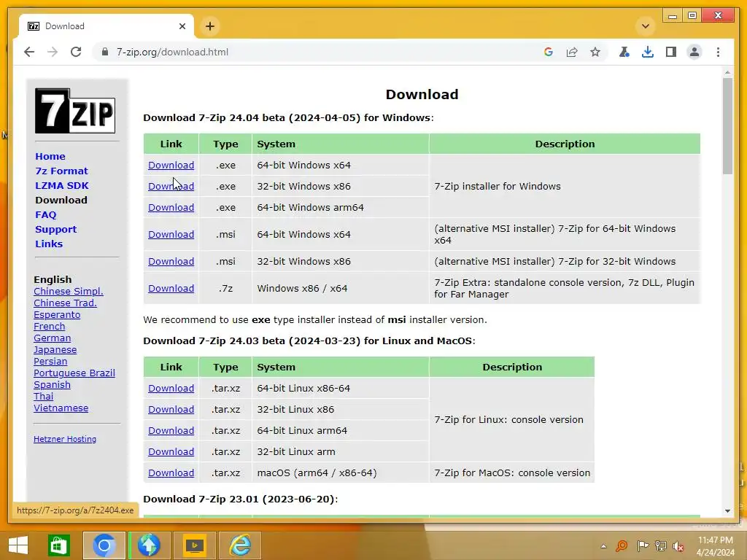The width and height of the screenshot is (747, 560).
Task: Select the Download browser tab
Action: pos(106,26)
